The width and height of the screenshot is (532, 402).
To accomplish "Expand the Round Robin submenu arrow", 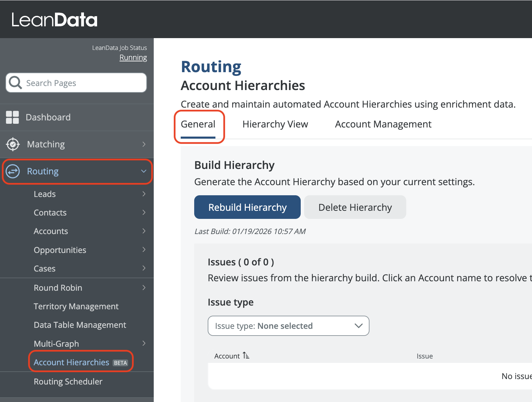I will 144,288.
